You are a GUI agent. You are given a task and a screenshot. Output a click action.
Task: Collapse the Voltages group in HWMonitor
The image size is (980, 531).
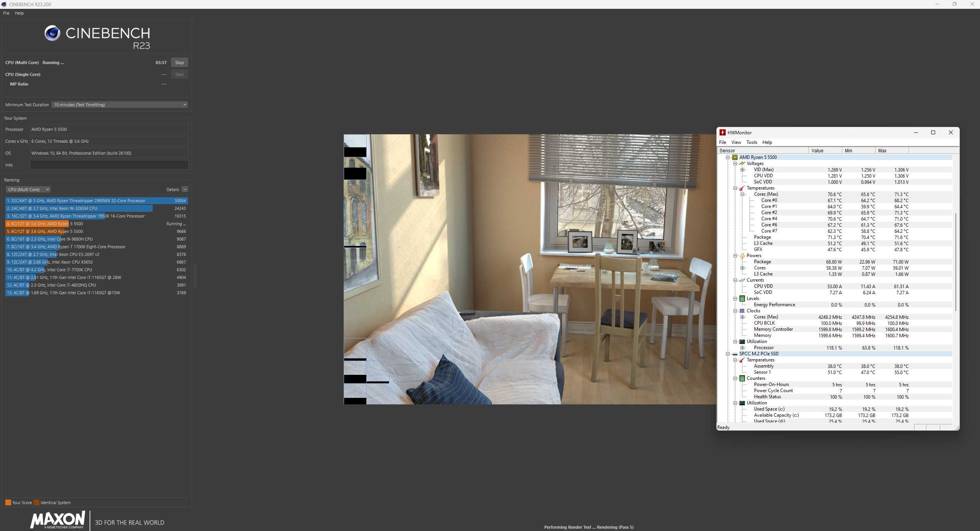[x=735, y=163]
